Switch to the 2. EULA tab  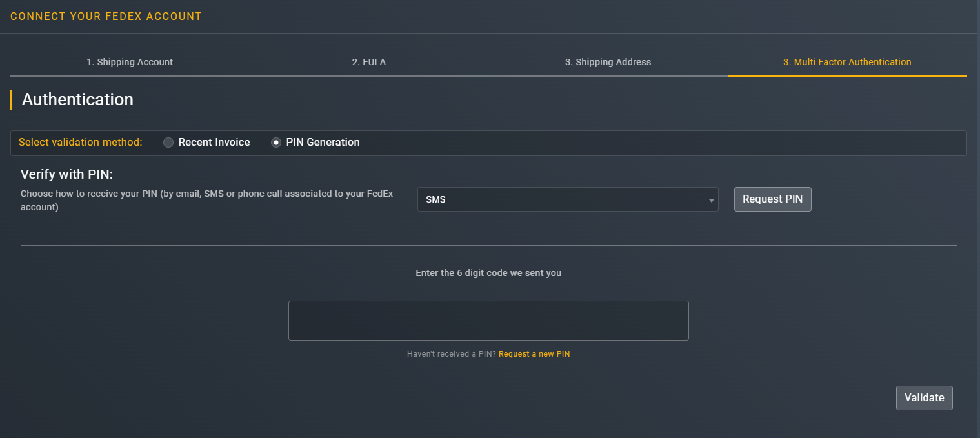pyautogui.click(x=369, y=62)
